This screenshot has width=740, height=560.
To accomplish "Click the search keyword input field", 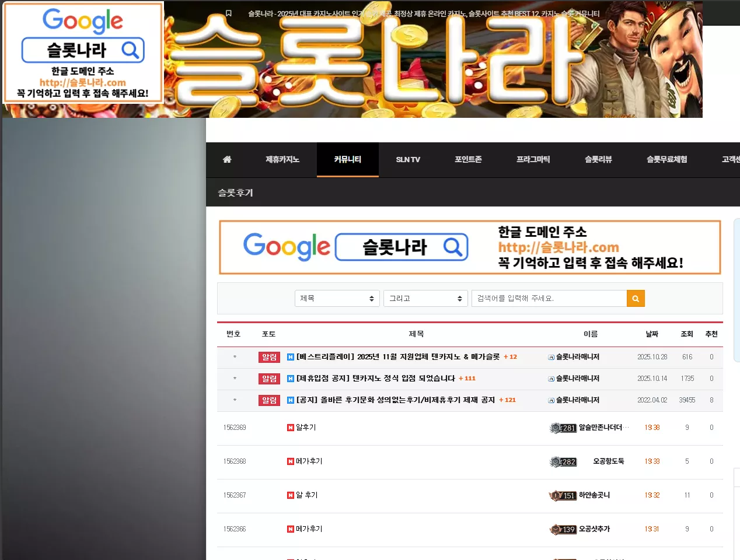I will [549, 299].
